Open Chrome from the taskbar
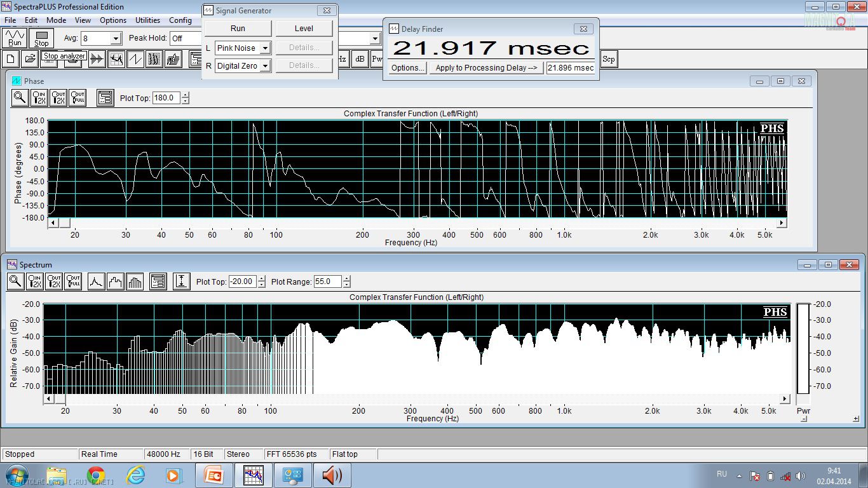 96,475
